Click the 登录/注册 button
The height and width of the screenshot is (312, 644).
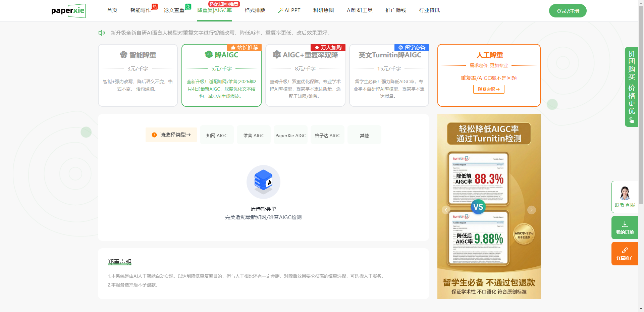tap(568, 11)
